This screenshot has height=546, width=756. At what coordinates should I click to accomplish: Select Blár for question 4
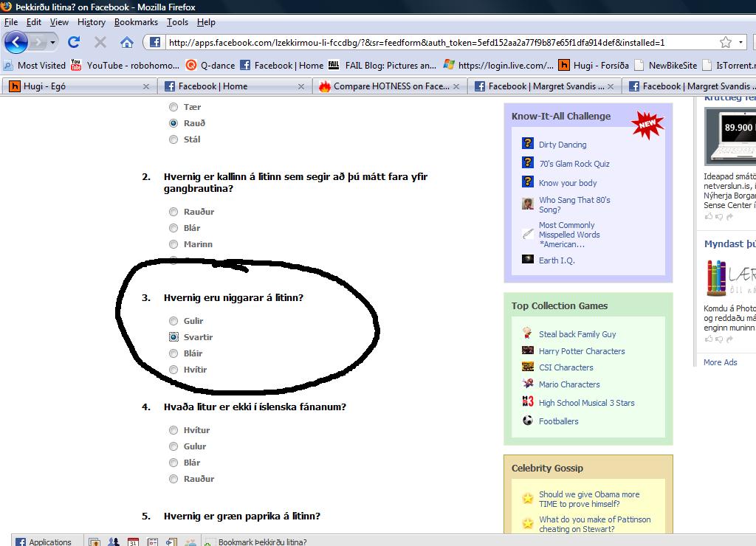[173, 463]
